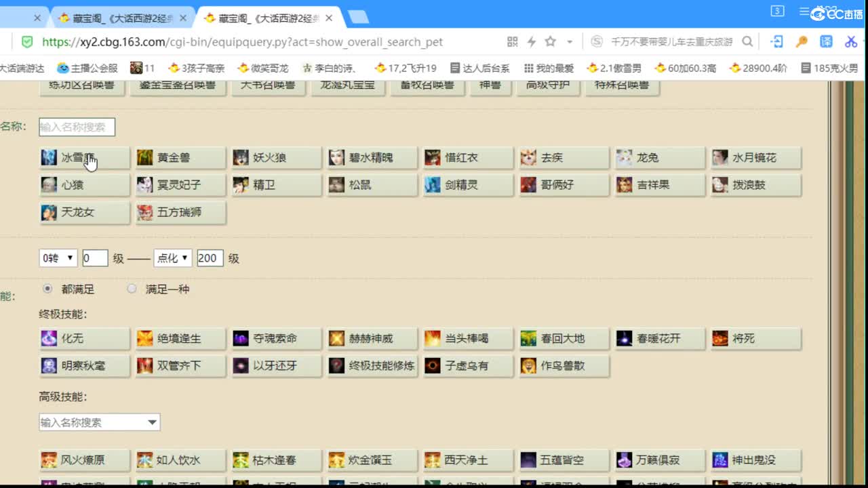Choose the 双管齐下 skill
The height and width of the screenshot is (488, 868).
click(x=180, y=366)
